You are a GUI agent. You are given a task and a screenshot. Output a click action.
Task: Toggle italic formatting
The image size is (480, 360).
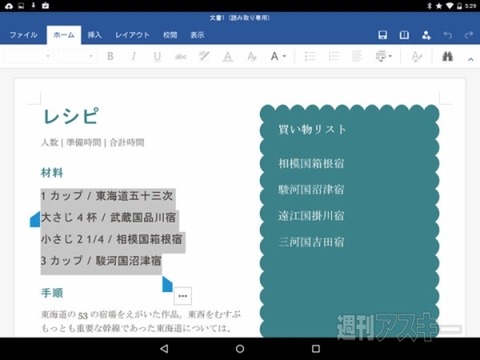134,56
